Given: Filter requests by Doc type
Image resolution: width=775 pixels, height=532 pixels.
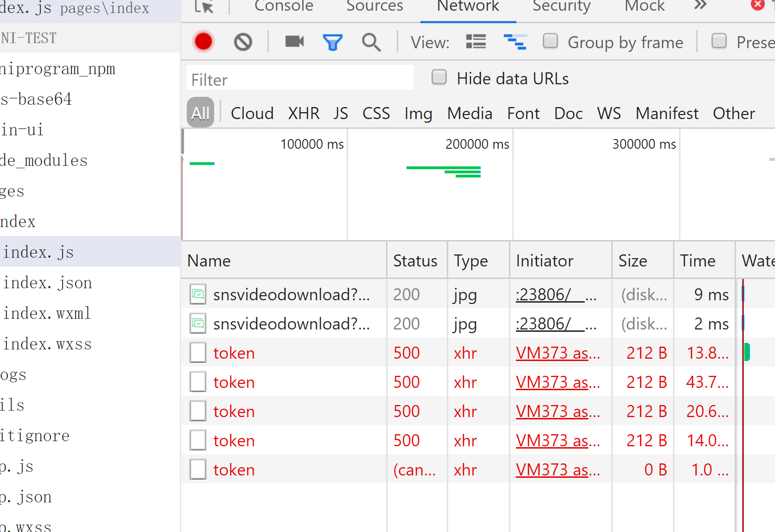Looking at the screenshot, I should (568, 113).
